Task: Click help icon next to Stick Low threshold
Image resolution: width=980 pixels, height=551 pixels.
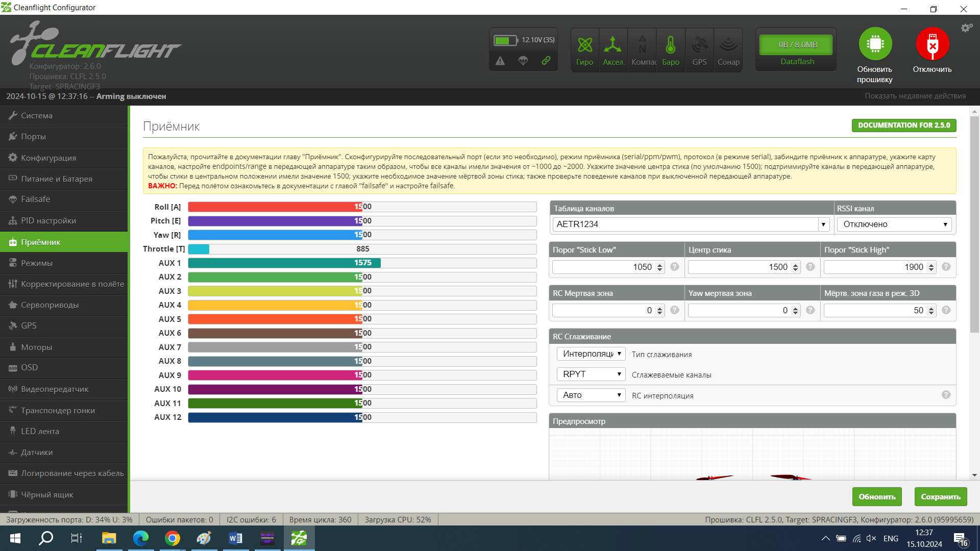Action: point(675,267)
